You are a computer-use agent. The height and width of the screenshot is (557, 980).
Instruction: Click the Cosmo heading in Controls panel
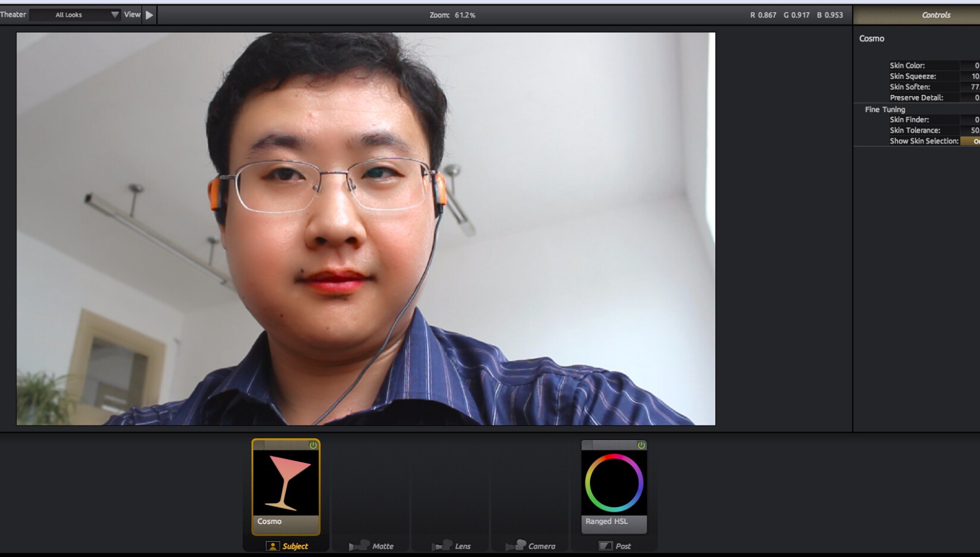click(x=871, y=39)
